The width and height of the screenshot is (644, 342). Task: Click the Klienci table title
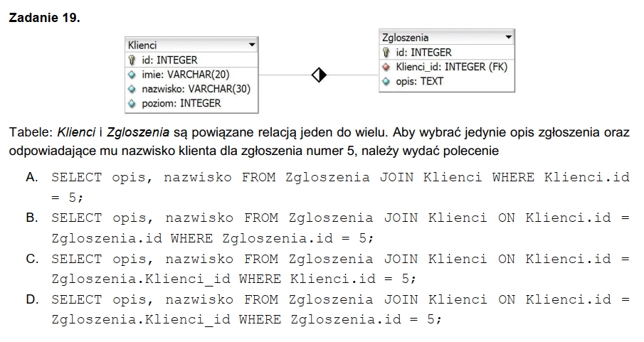[x=142, y=45]
